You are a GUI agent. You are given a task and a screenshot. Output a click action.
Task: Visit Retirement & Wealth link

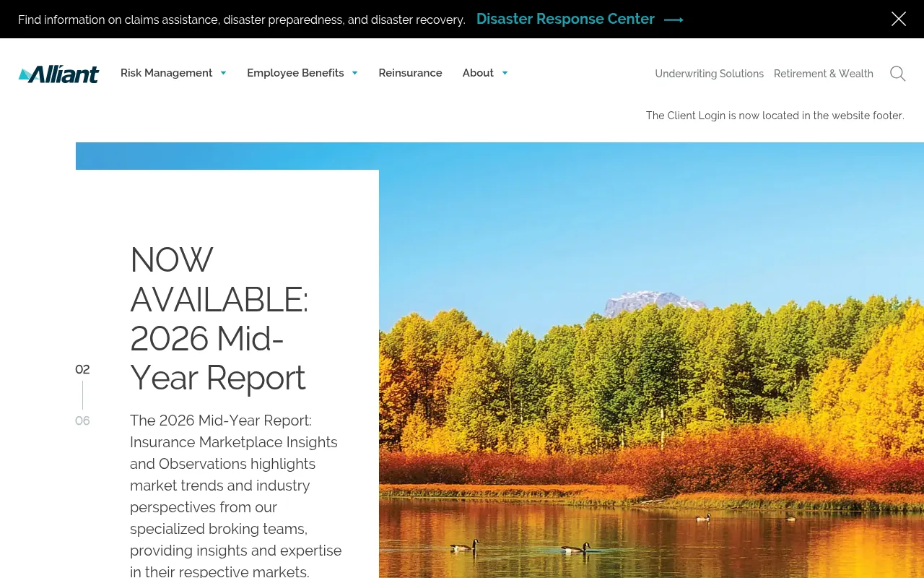click(824, 74)
